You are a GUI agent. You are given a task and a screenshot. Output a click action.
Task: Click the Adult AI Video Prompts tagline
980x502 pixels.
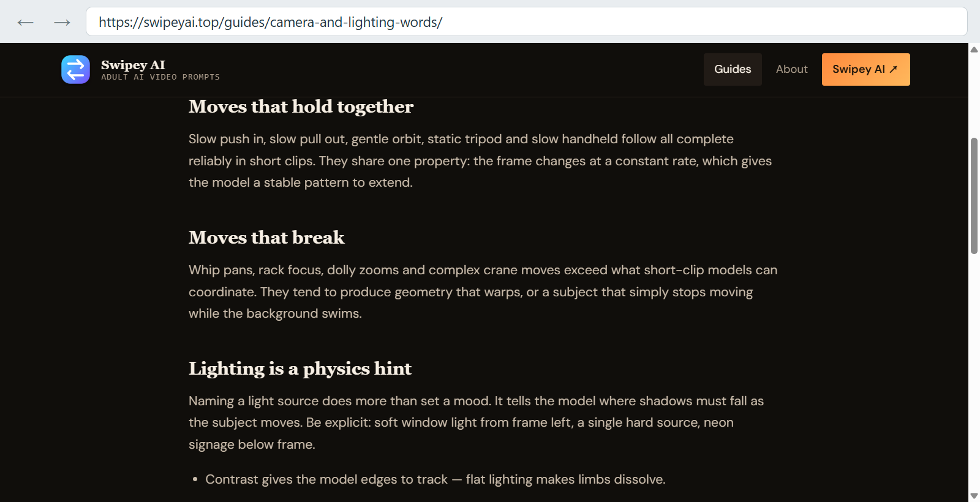[160, 77]
